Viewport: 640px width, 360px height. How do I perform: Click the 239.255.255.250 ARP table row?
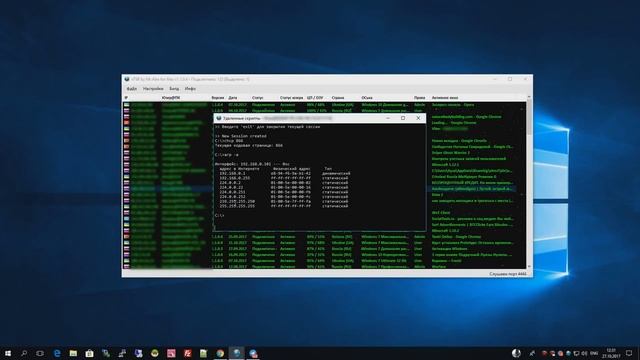coord(284,201)
